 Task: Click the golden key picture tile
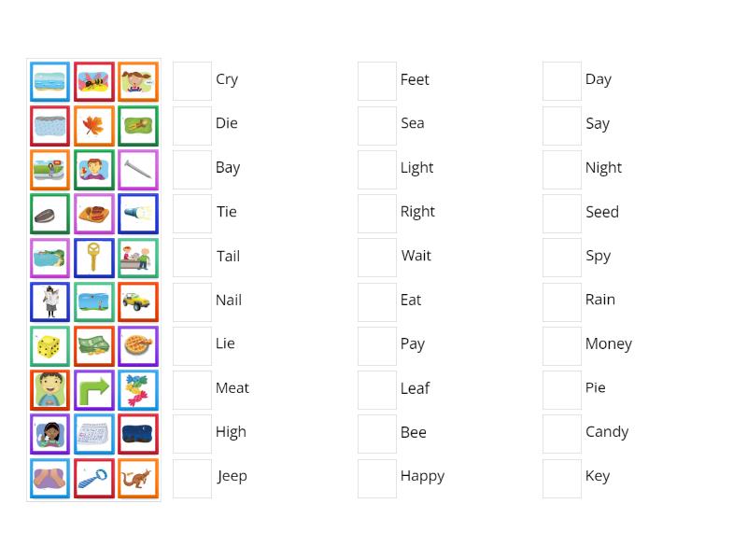[x=94, y=258]
